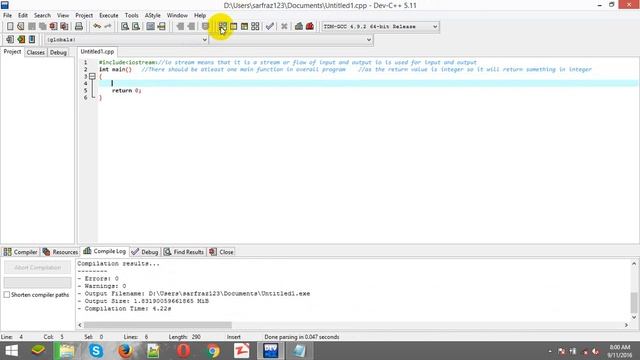
Task: Switch to the Classes tab in the side panel
Action: pos(36,52)
